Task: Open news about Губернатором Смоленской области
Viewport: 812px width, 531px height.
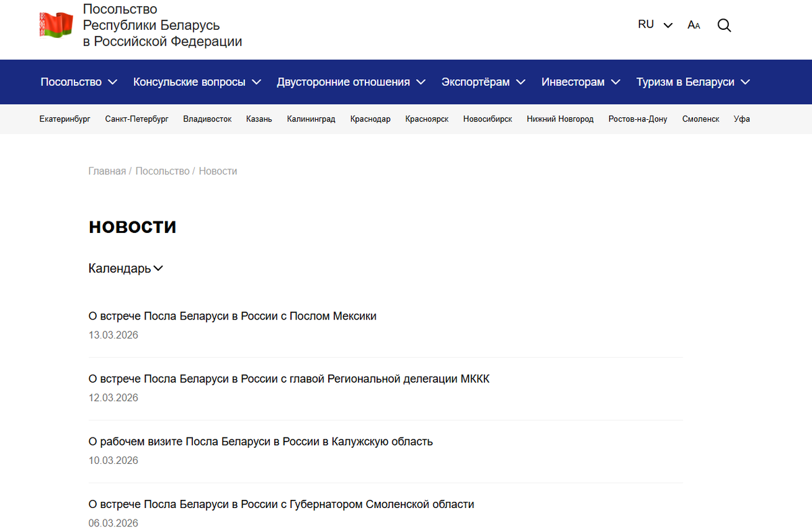Action: 281,505
